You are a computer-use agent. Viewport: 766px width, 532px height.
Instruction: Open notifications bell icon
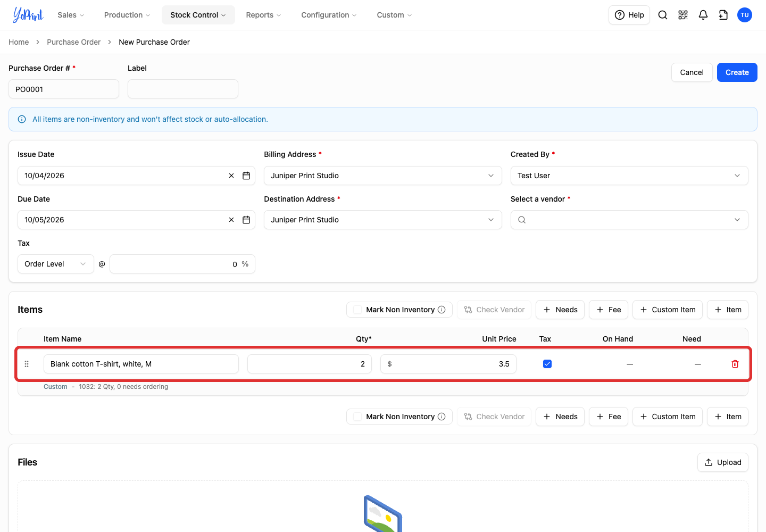(703, 15)
